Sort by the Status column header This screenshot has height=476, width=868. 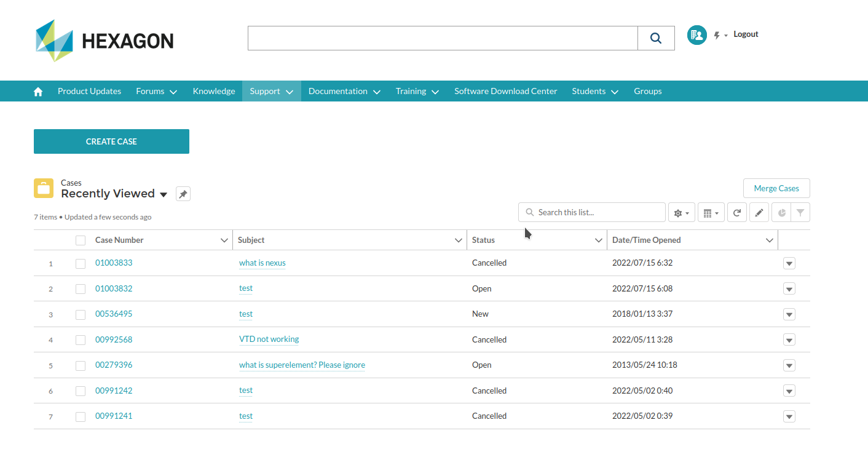tap(483, 240)
